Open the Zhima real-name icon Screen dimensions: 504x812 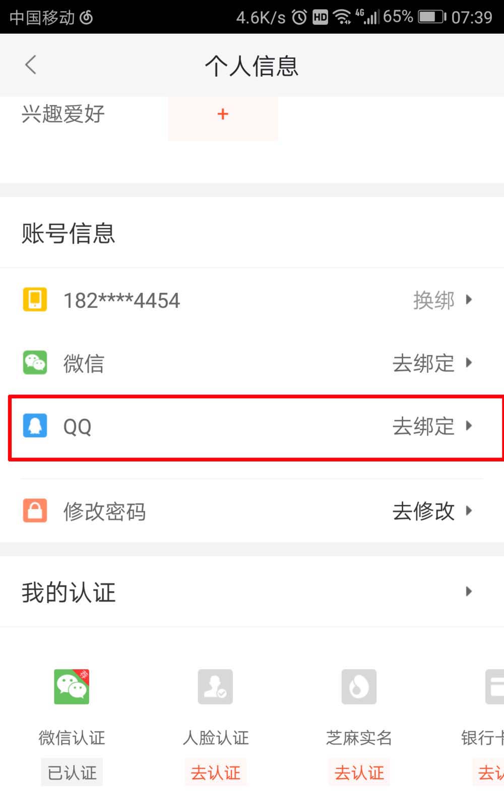pyautogui.click(x=359, y=686)
